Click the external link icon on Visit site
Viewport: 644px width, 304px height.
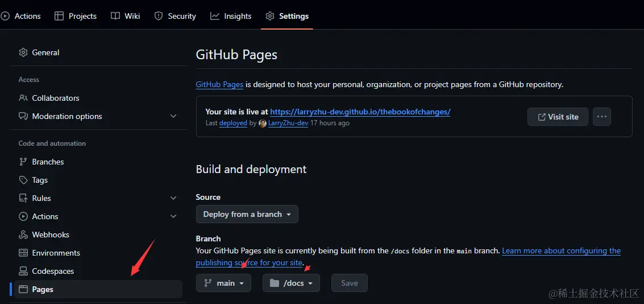pos(542,117)
